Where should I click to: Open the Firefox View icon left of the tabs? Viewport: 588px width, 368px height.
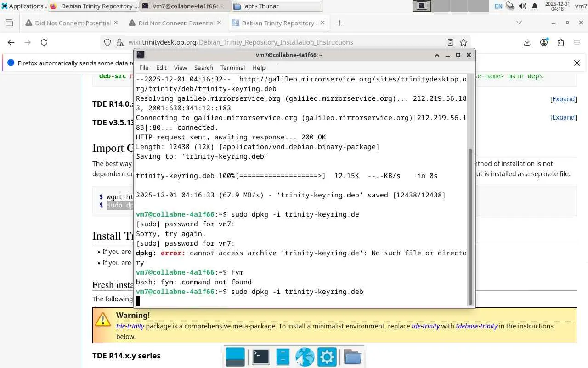pyautogui.click(x=9, y=23)
